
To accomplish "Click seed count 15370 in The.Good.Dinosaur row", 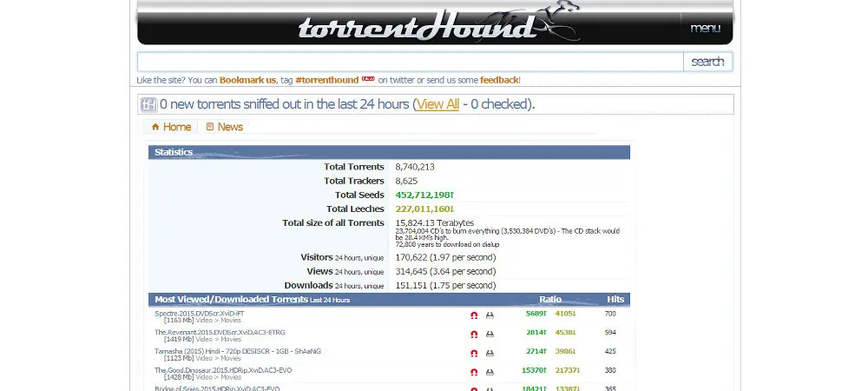I will coord(534,370).
